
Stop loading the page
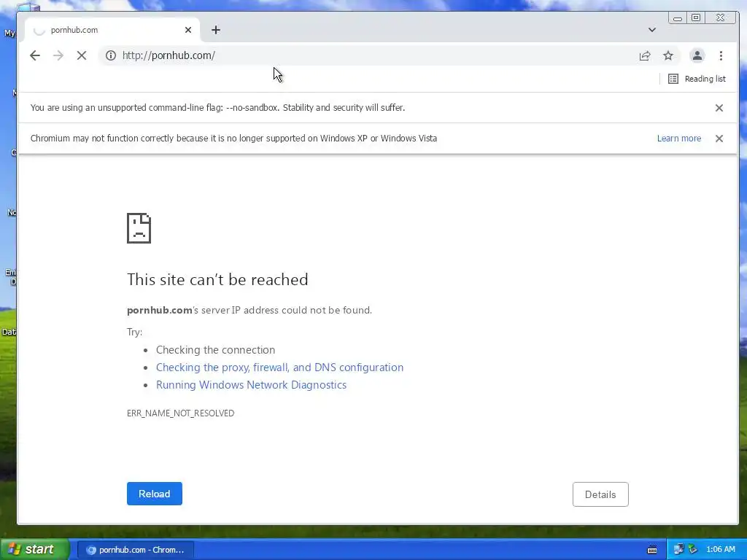pyautogui.click(x=82, y=55)
